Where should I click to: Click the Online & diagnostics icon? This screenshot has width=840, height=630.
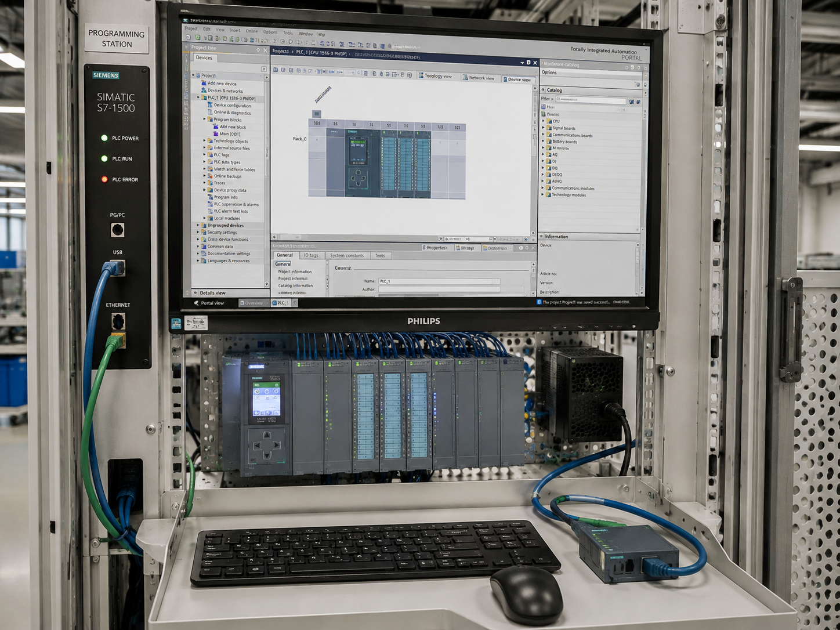[210, 112]
